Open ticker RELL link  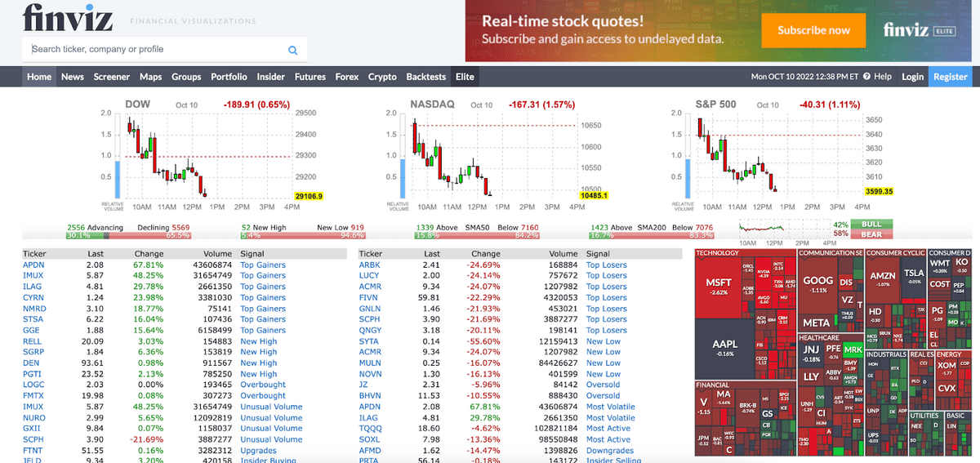[33, 341]
